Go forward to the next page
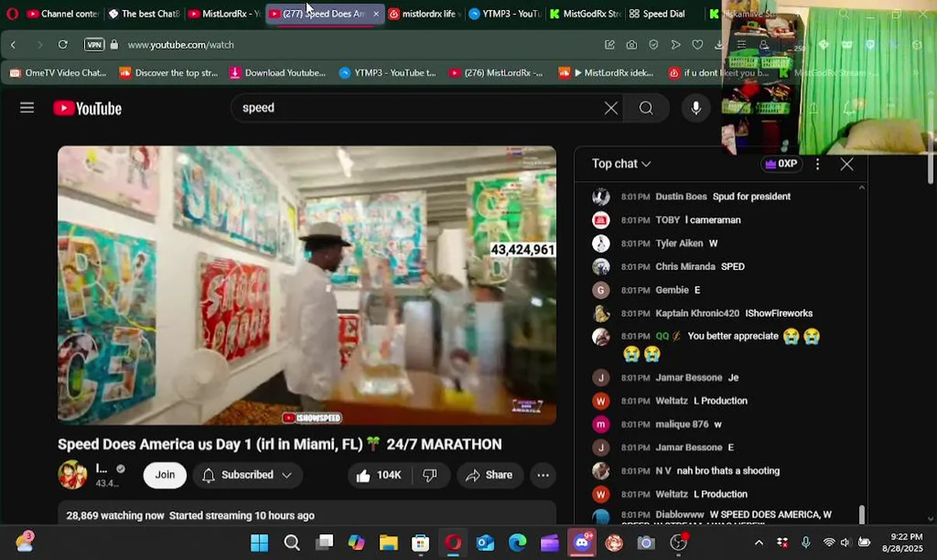The height and width of the screenshot is (560, 937). (40, 45)
